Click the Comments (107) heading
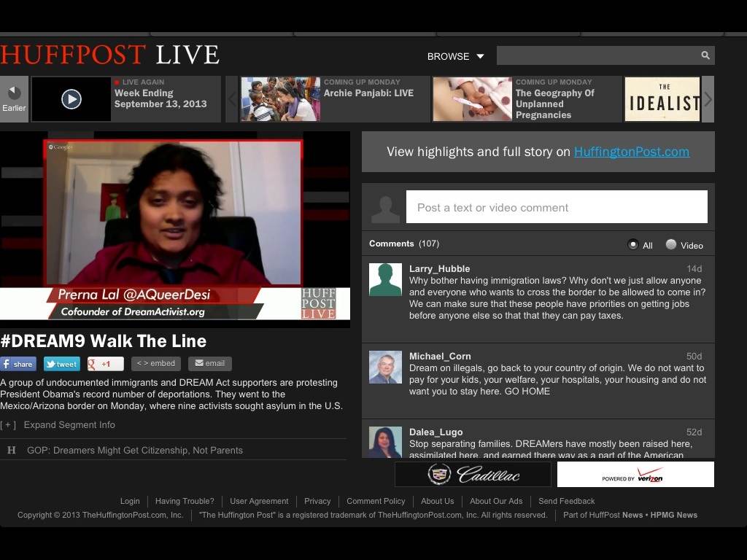 tap(404, 244)
